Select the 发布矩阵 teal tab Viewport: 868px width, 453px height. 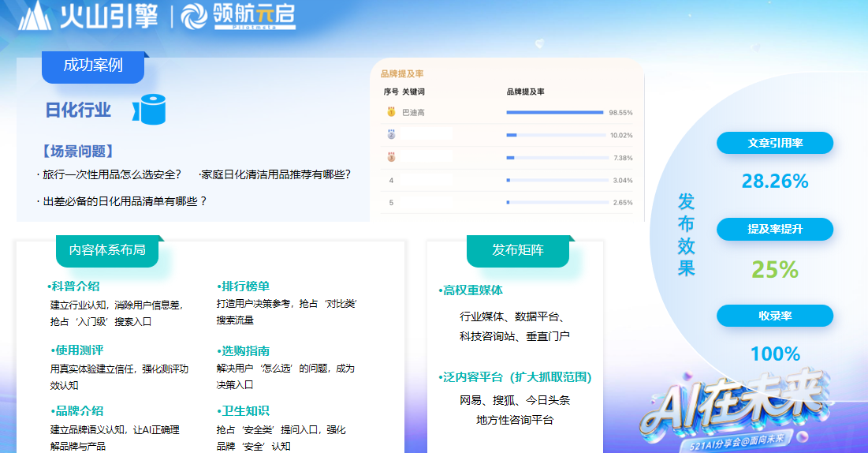tap(518, 251)
